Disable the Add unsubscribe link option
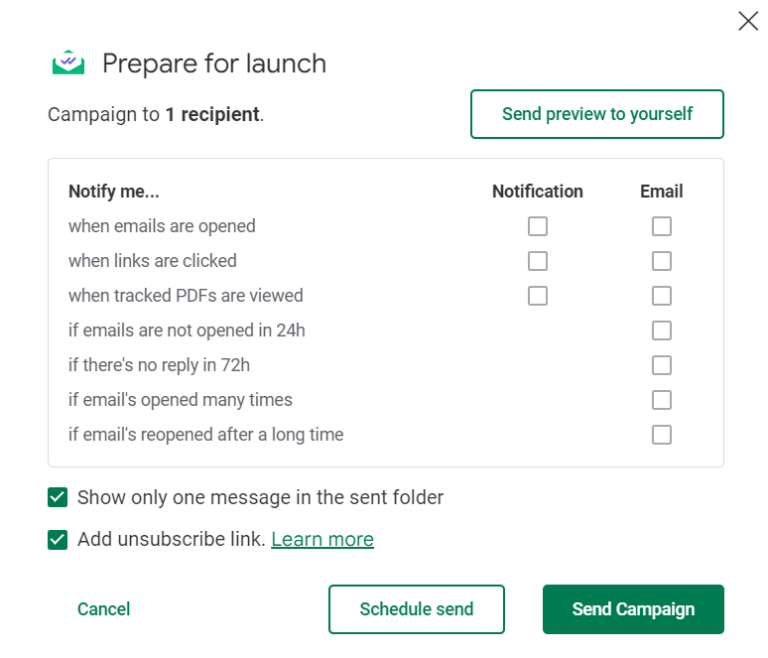Viewport: 768px width, 658px height. (x=58, y=540)
